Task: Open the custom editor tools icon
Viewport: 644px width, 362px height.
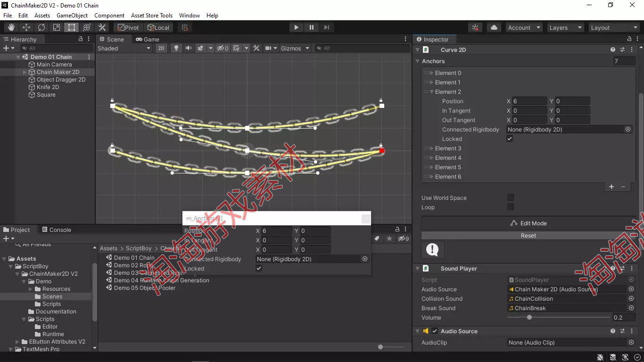Action: [x=102, y=27]
